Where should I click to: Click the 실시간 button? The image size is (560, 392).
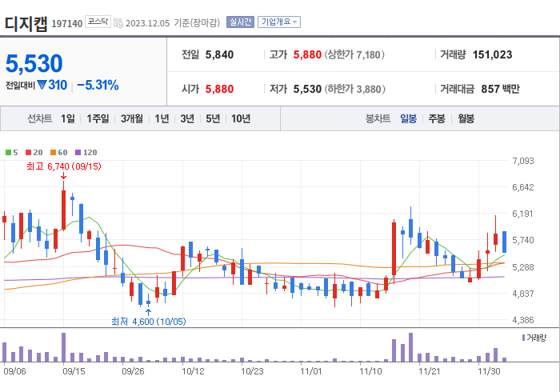240,22
